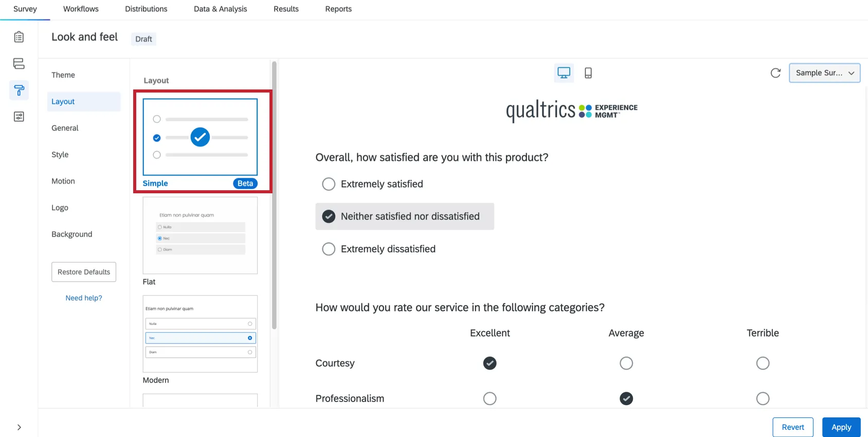Open the Survey builder clipboard icon
The height and width of the screenshot is (437, 868).
click(x=19, y=37)
